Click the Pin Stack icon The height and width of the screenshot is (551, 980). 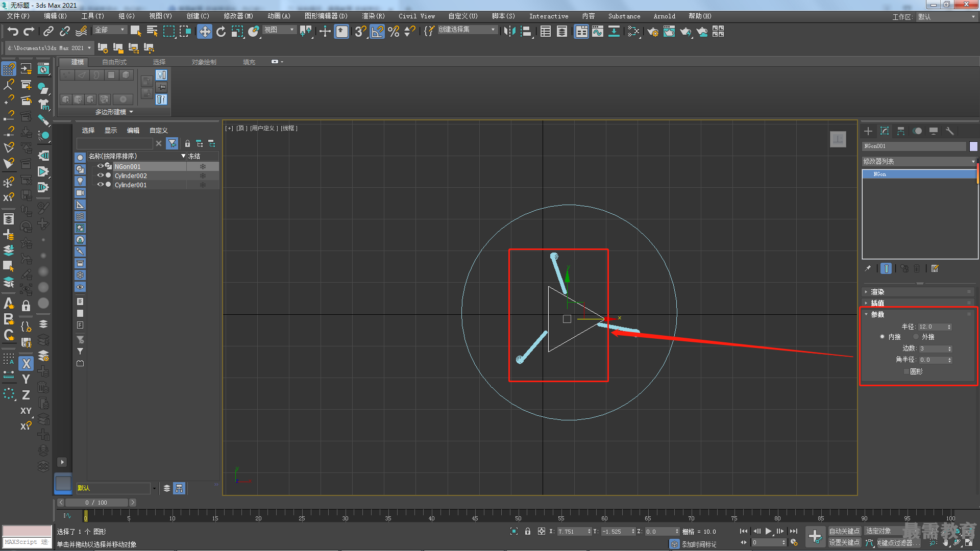pos(868,268)
